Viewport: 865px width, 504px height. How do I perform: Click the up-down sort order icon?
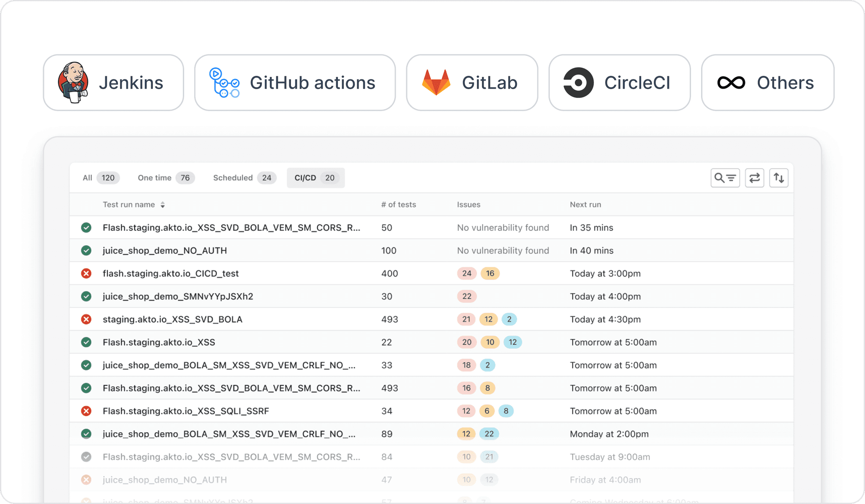[x=779, y=178]
